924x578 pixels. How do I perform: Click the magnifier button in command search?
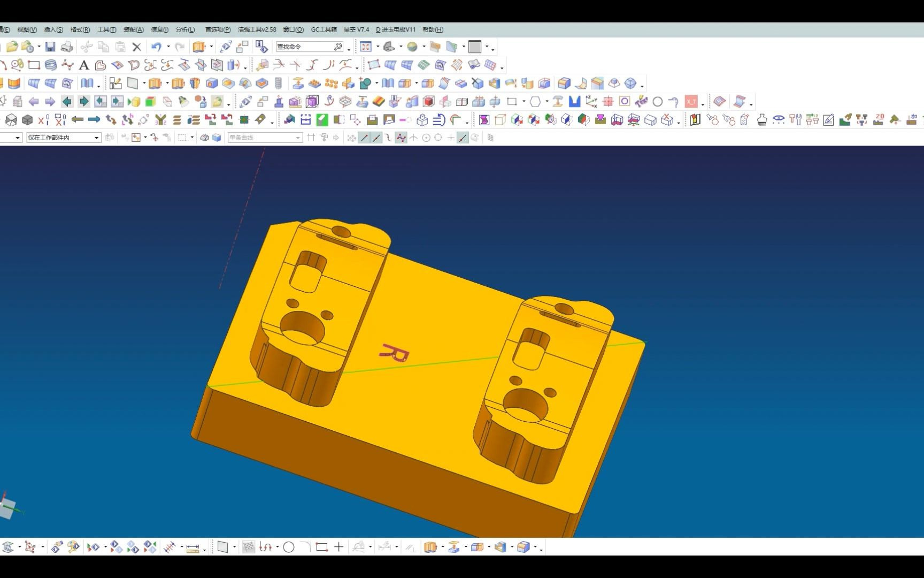coord(338,47)
